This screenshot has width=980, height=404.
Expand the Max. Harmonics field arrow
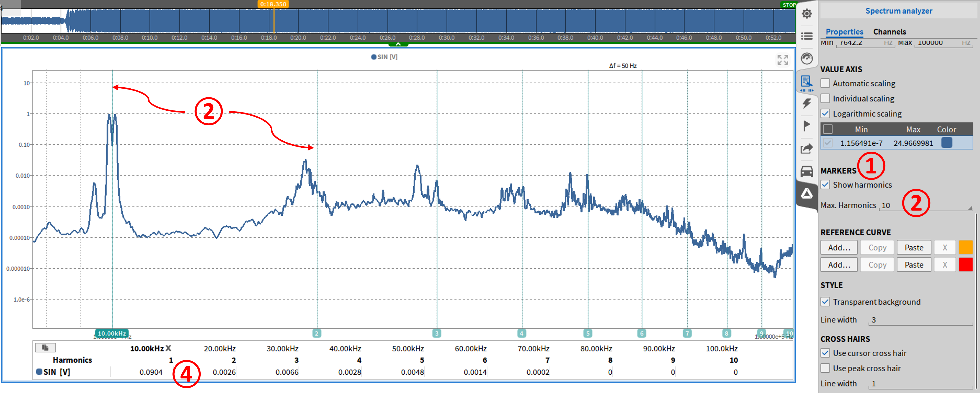pos(970,208)
